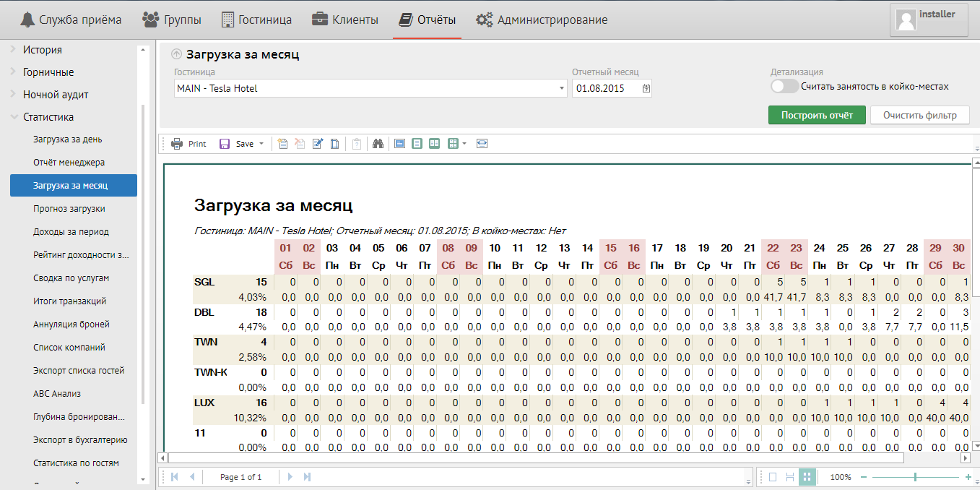This screenshot has width=980, height=490.
Task: Toggle Считать занятость в койко-местах switch
Action: point(784,87)
